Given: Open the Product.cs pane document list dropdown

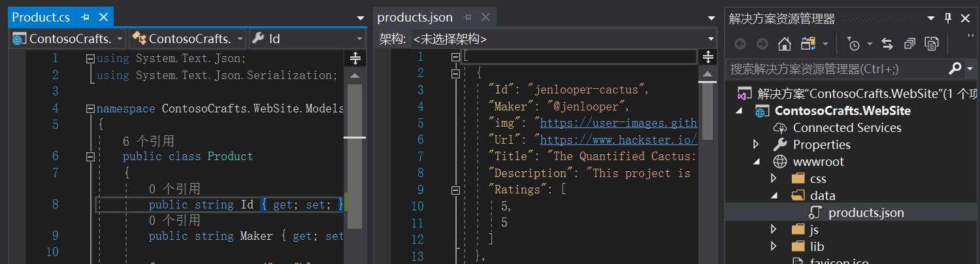Looking at the screenshot, I should pos(361,18).
